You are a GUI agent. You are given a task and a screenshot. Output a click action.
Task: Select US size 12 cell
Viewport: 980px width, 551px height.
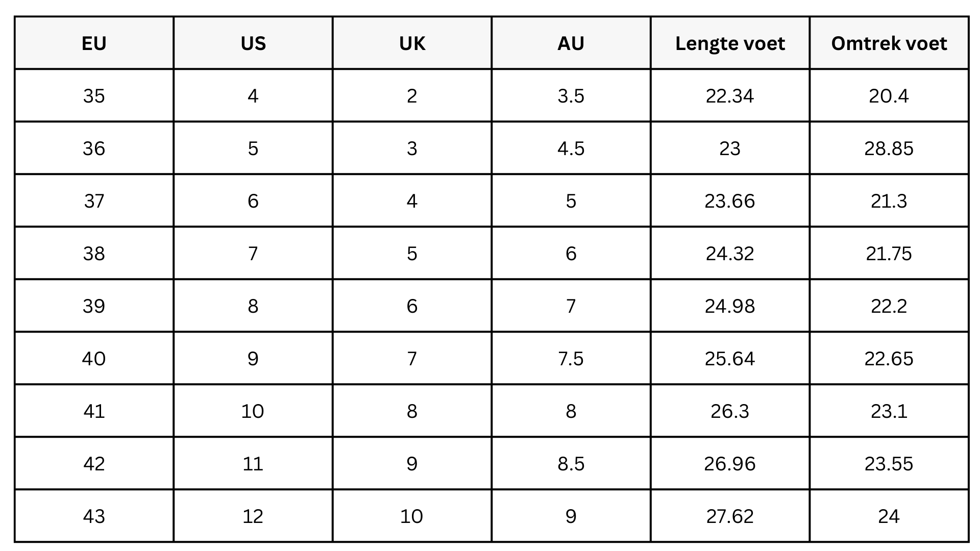253,516
